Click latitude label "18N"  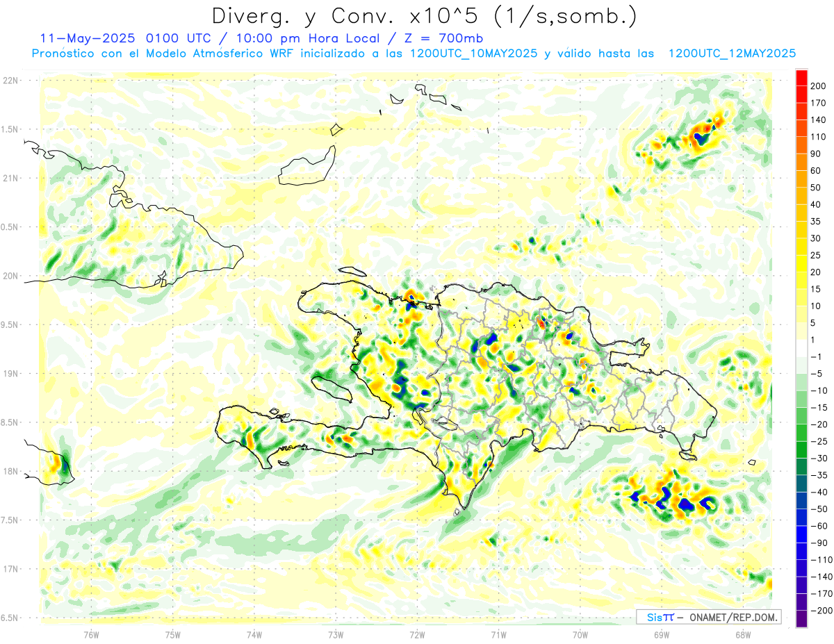(x=10, y=471)
